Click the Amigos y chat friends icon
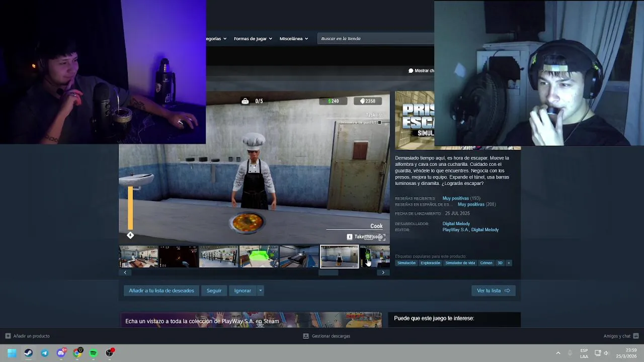 (636, 336)
